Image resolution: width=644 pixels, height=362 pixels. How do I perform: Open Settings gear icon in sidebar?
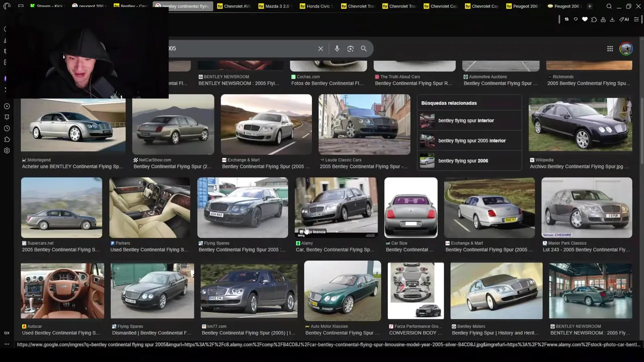7,150
